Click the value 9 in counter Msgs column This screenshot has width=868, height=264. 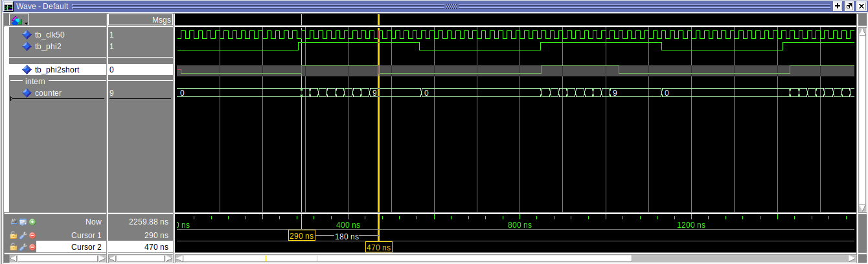click(x=111, y=93)
